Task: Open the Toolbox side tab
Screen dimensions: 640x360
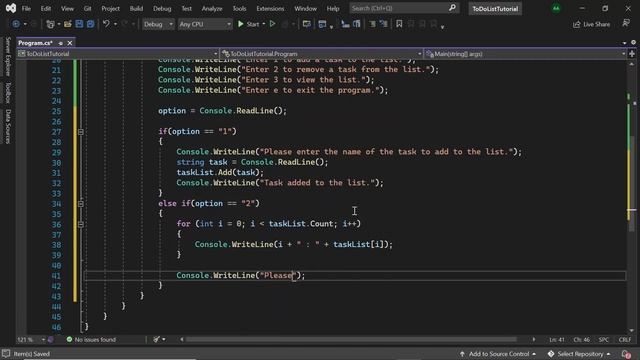Action: pos(8,92)
